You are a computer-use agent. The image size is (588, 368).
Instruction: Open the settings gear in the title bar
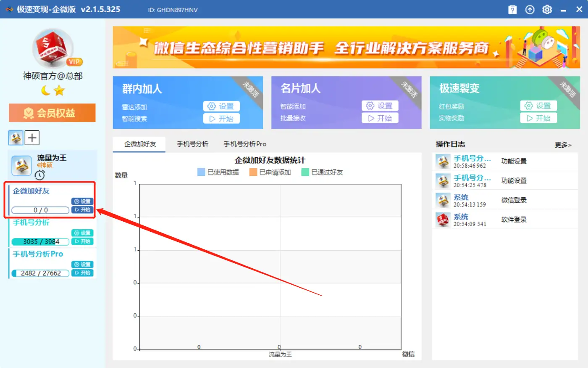coord(546,9)
